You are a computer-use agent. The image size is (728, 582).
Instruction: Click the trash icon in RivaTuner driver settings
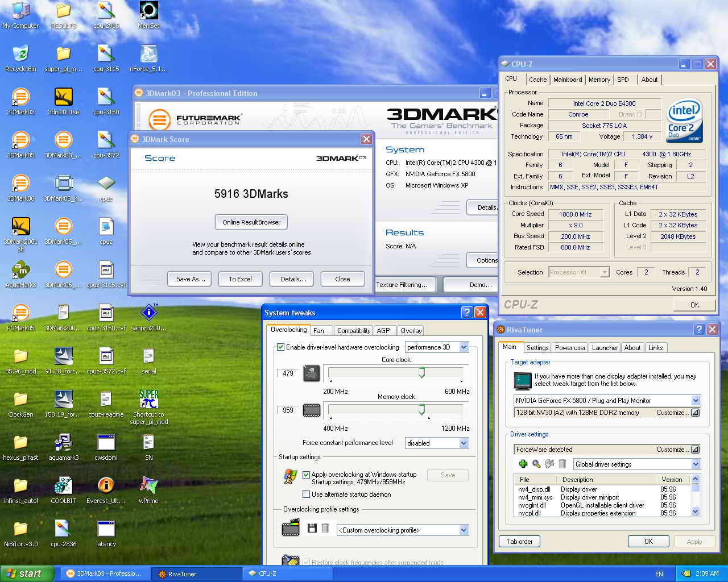pyautogui.click(x=562, y=464)
